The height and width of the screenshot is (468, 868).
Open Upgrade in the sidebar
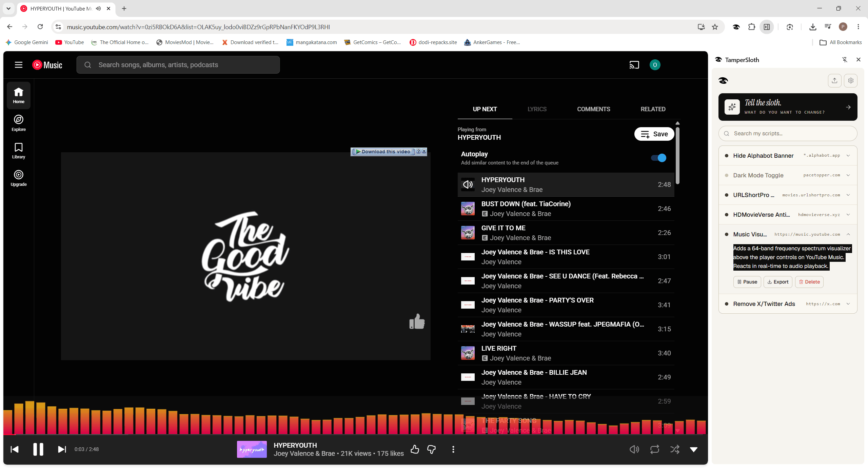tap(19, 178)
